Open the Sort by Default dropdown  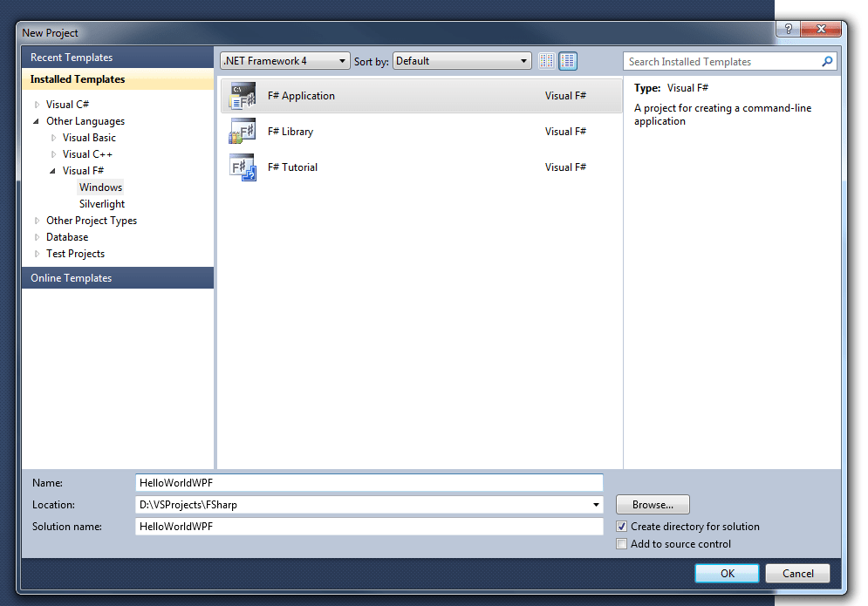click(x=461, y=61)
